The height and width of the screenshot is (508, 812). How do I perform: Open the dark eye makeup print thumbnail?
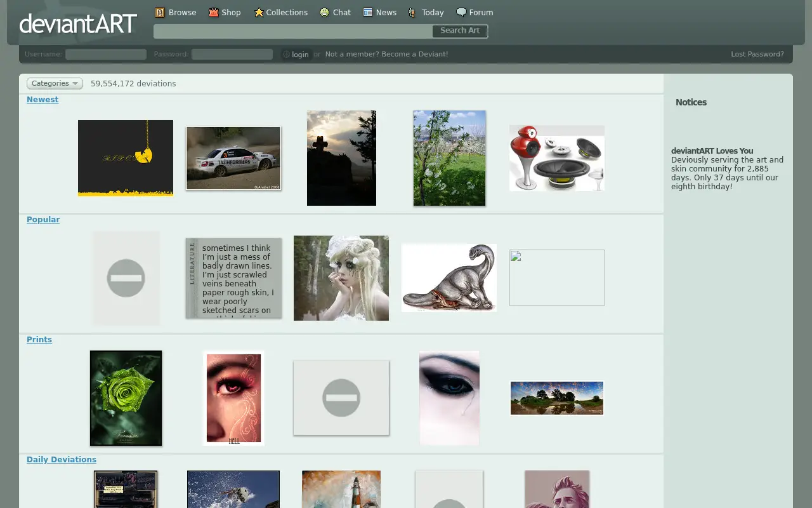(449, 398)
